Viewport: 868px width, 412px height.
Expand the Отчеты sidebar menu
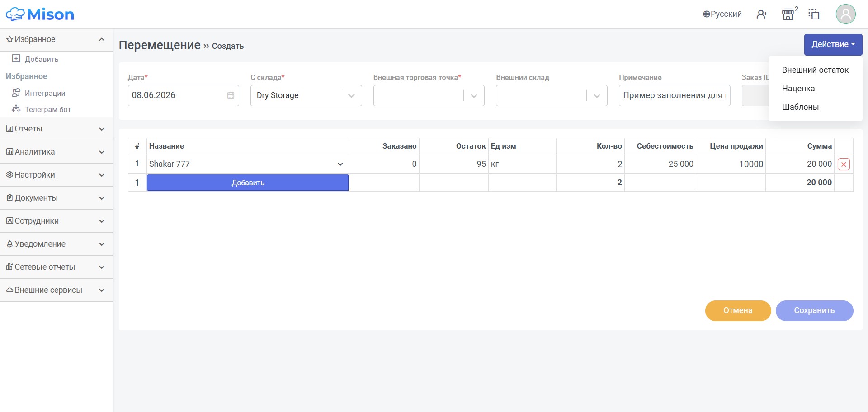point(57,129)
